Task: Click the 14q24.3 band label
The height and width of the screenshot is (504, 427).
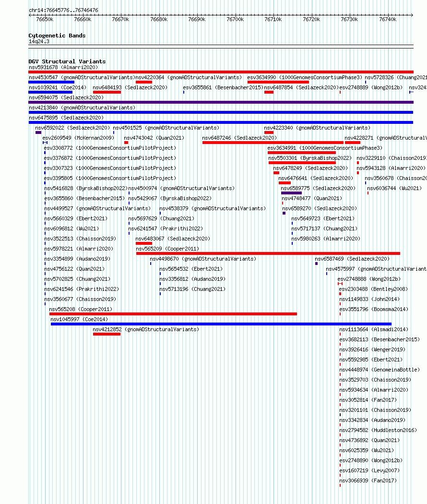Action: point(39,41)
